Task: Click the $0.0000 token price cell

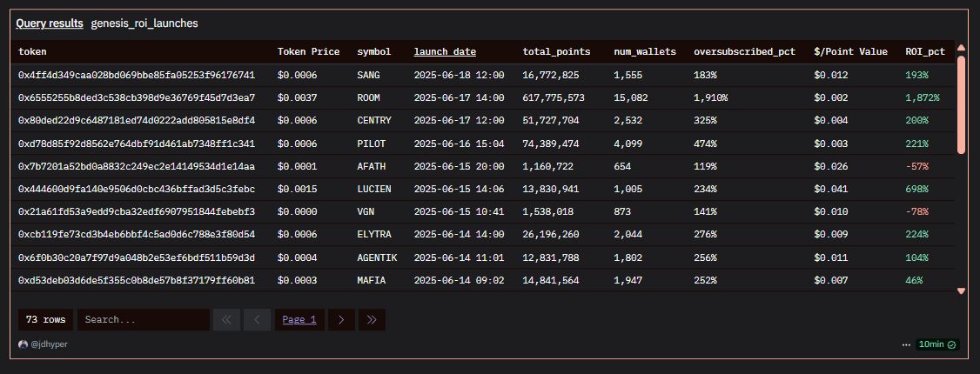Action: [x=298, y=211]
